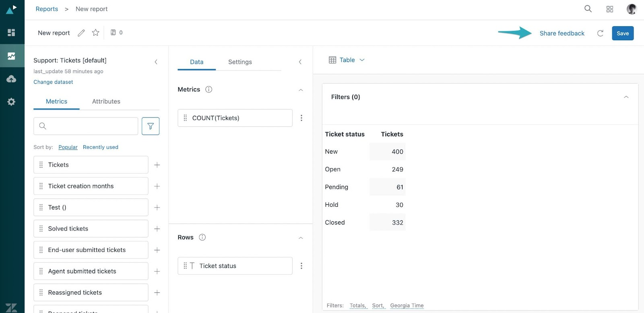
Task: Switch to the Settings tab
Action: coord(240,62)
